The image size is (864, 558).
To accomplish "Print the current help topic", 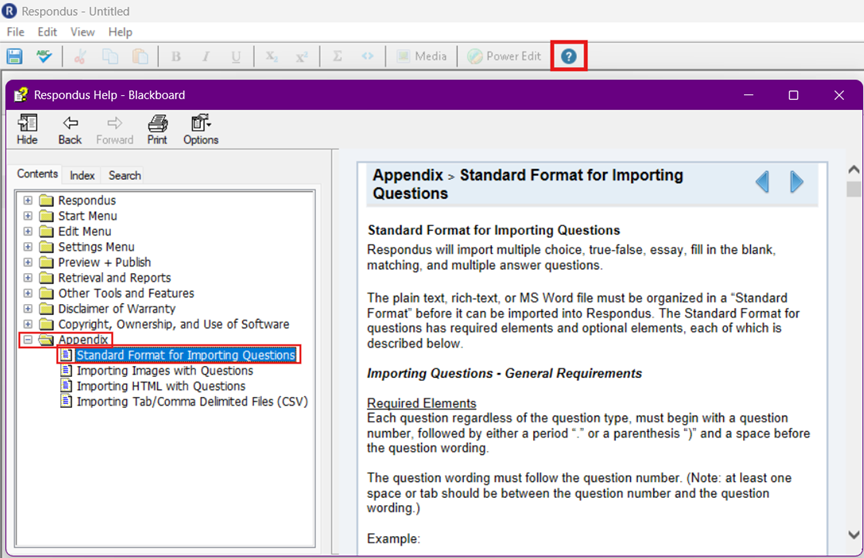I will pyautogui.click(x=157, y=129).
